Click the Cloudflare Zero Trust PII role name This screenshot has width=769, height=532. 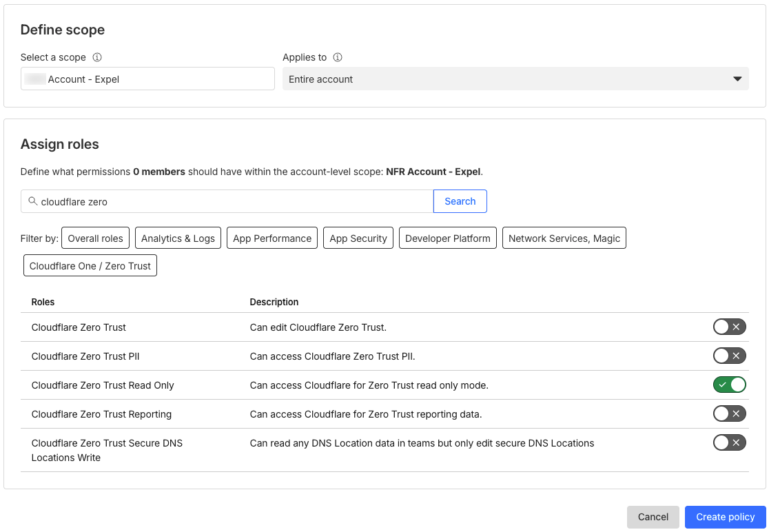coord(85,356)
